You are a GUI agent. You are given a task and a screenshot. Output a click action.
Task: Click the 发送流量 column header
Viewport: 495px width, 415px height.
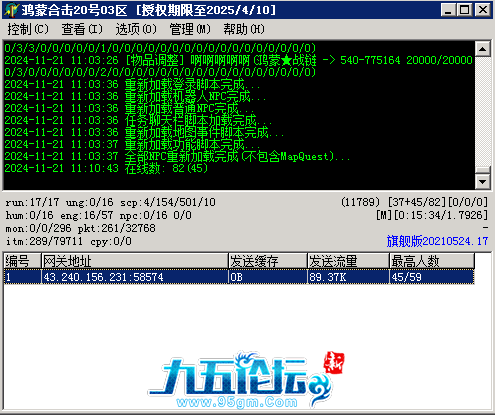(348, 261)
